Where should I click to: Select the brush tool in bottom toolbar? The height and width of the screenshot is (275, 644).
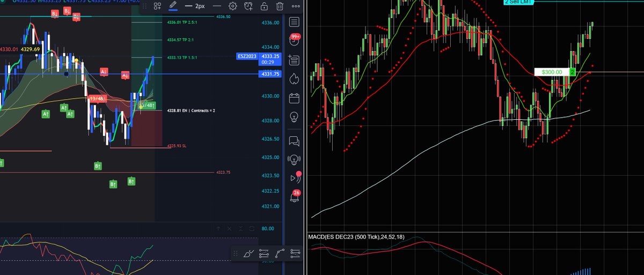tap(248, 254)
